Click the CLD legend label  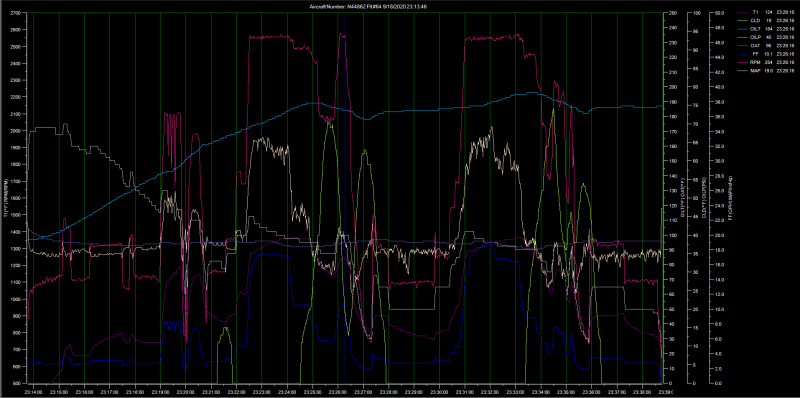(756, 20)
